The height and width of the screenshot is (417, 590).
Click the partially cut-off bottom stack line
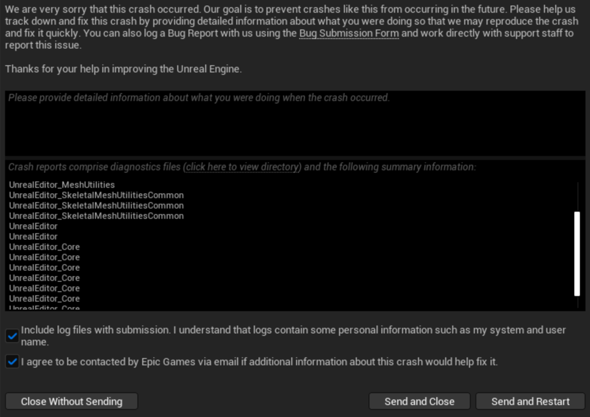tap(44, 307)
